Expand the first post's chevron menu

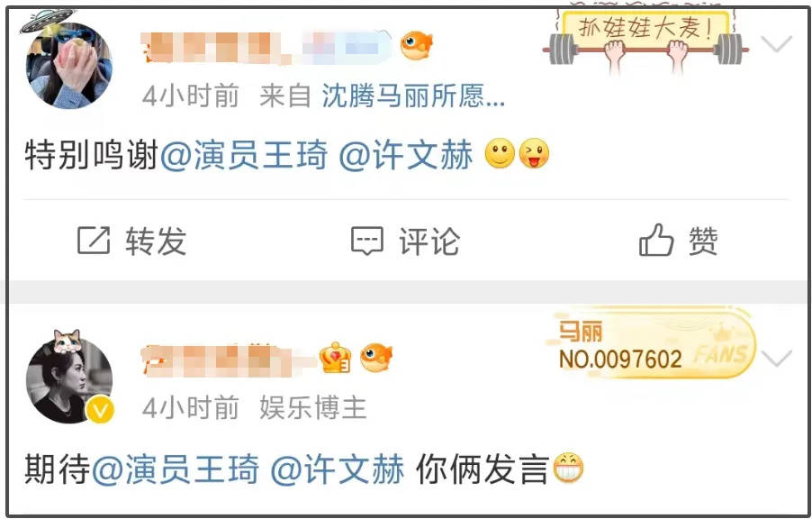point(776,44)
